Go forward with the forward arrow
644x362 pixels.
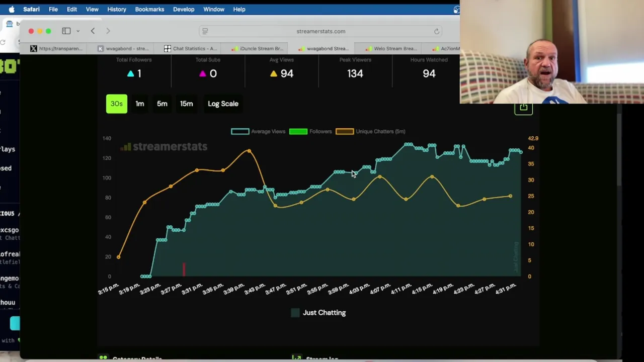[108, 31]
